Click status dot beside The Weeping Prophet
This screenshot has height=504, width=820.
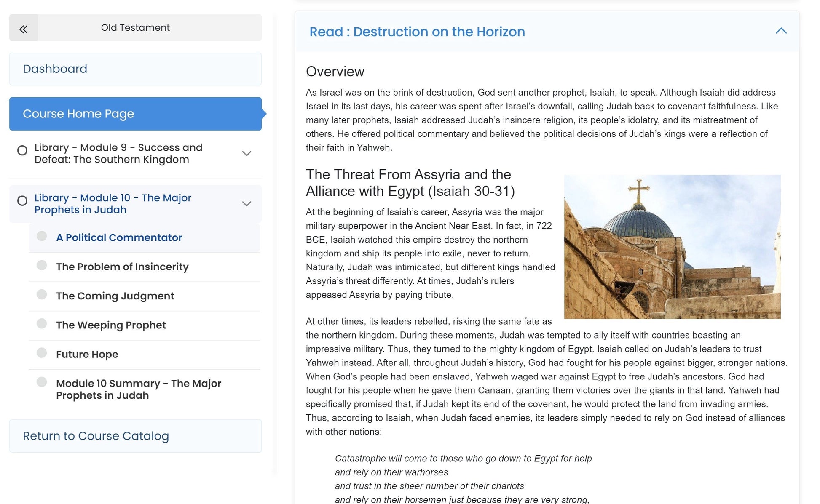pos(42,323)
